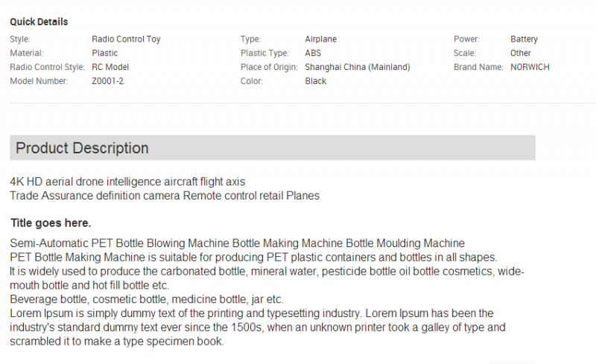This screenshot has height=364, width=596.
Task: Click the Product Description header bar
Action: 273,148
